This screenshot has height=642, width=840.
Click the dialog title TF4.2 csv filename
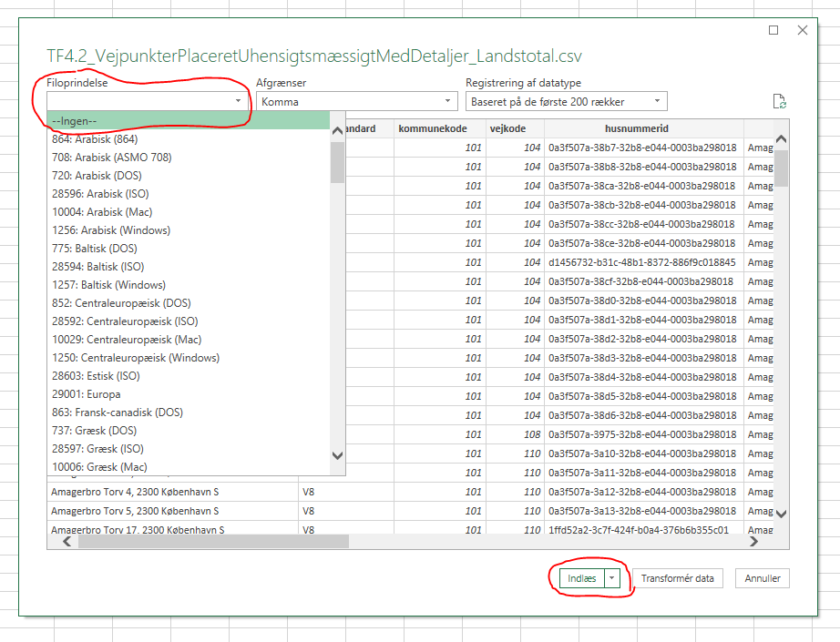click(314, 56)
